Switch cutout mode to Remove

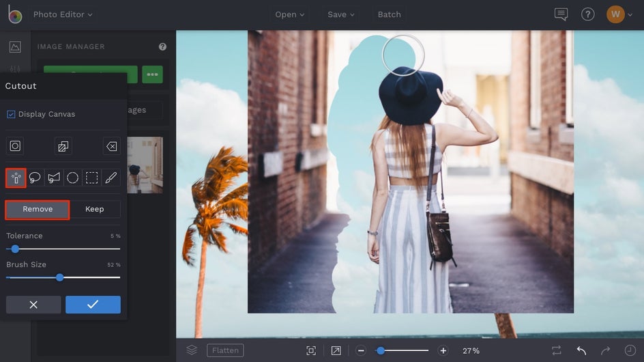coord(38,209)
